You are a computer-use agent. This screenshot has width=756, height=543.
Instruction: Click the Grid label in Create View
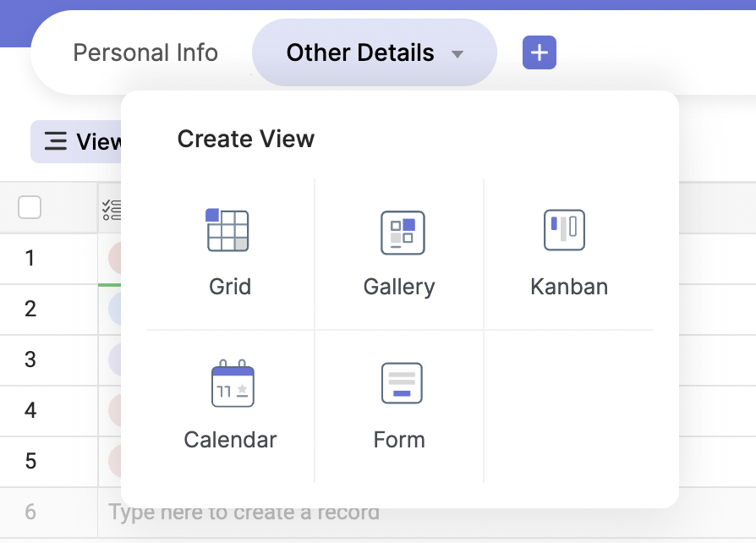(x=230, y=286)
